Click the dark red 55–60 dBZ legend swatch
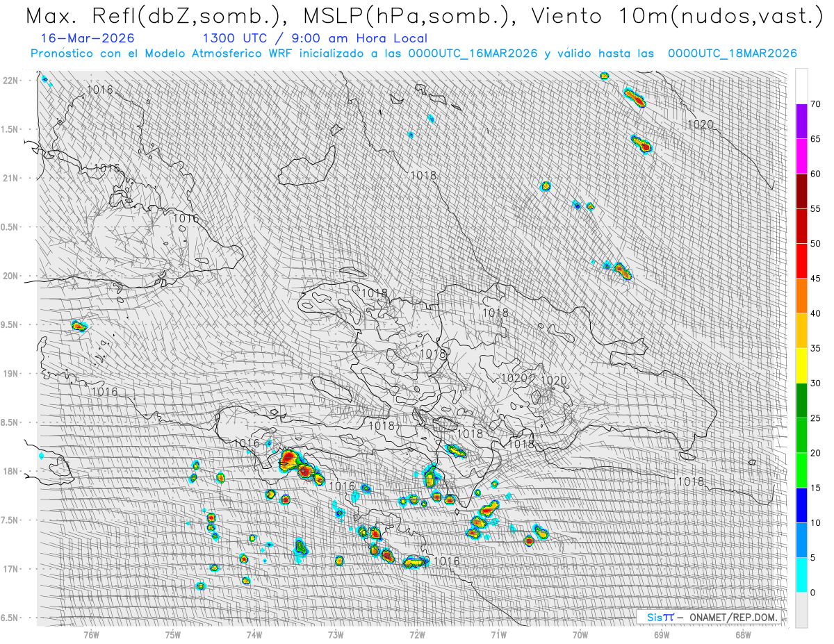Image resolution: width=834 pixels, height=644 pixels. tap(801, 191)
